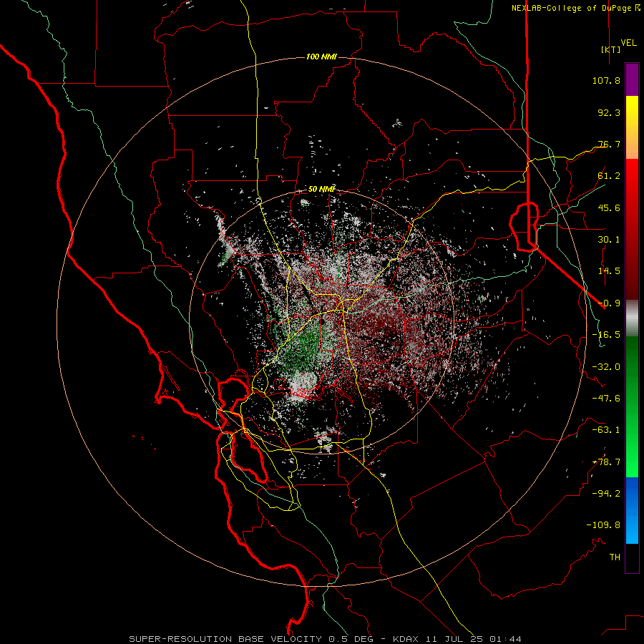Click the yellow color bar segment

632,127
